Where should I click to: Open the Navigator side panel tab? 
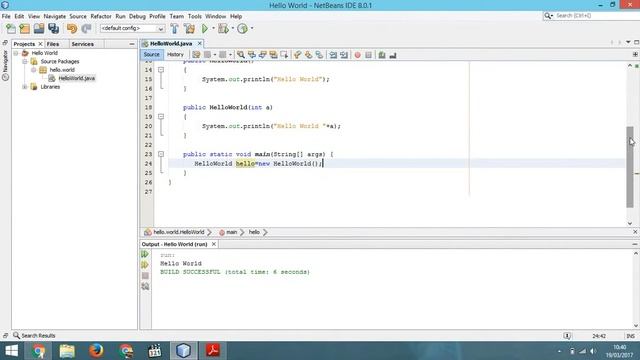5,66
